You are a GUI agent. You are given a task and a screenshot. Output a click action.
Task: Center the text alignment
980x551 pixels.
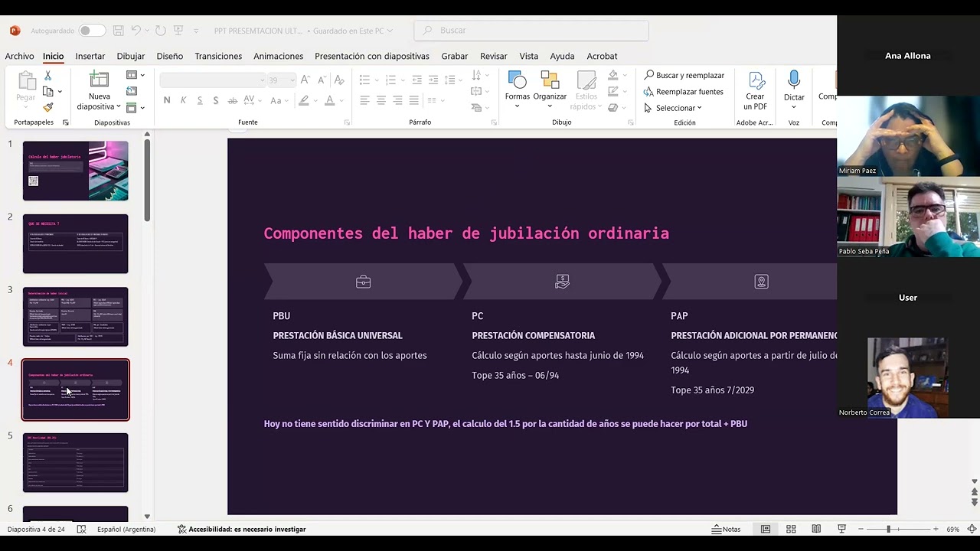[x=381, y=100]
